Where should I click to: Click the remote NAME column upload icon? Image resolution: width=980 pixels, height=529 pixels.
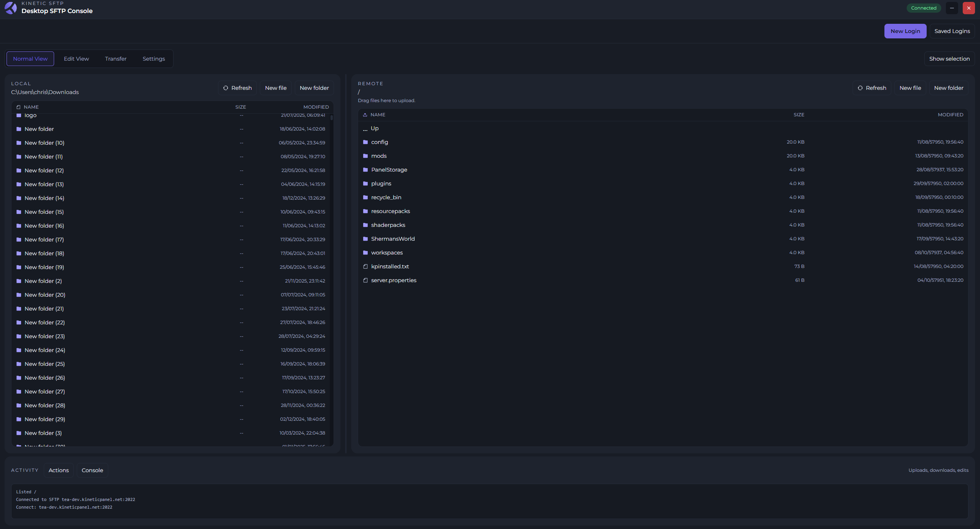pos(365,115)
